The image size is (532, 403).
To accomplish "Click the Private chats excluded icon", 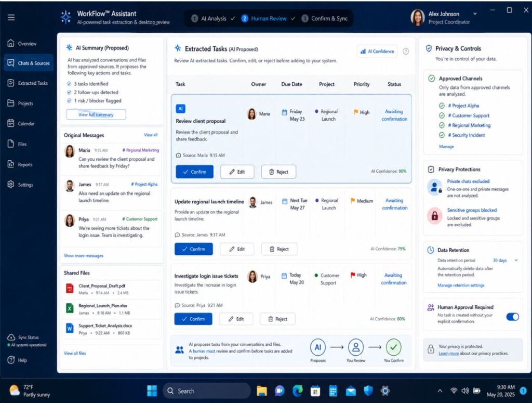I will click(x=435, y=187).
